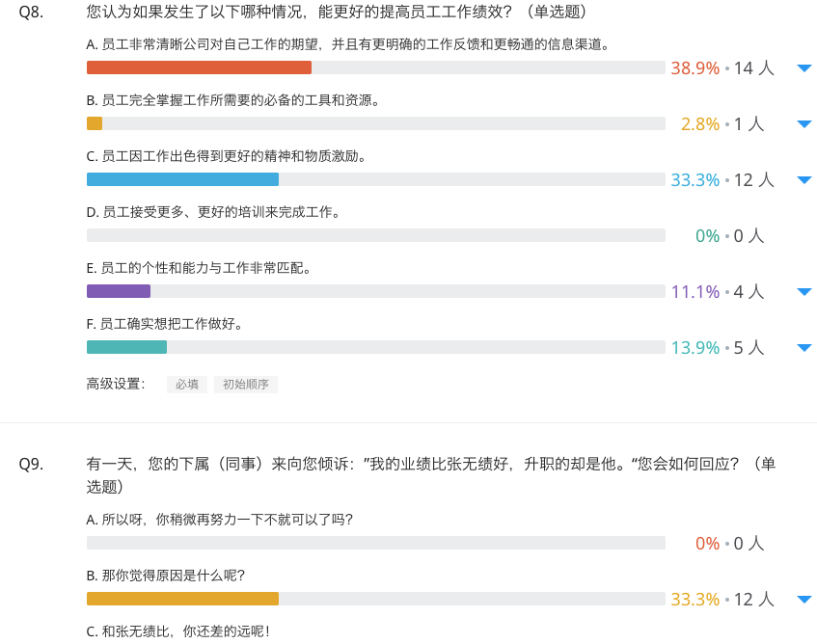This screenshot has width=817, height=644.
Task: Click the Q9 question title text
Action: [431, 474]
